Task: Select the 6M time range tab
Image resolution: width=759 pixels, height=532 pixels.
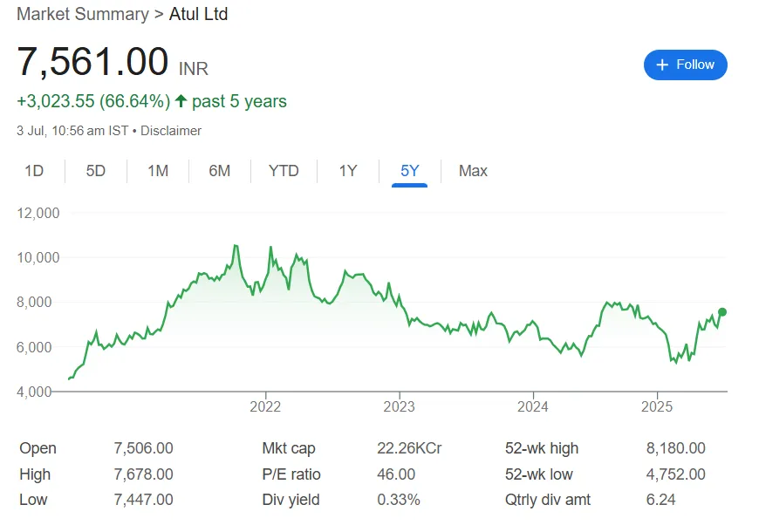Action: click(219, 171)
